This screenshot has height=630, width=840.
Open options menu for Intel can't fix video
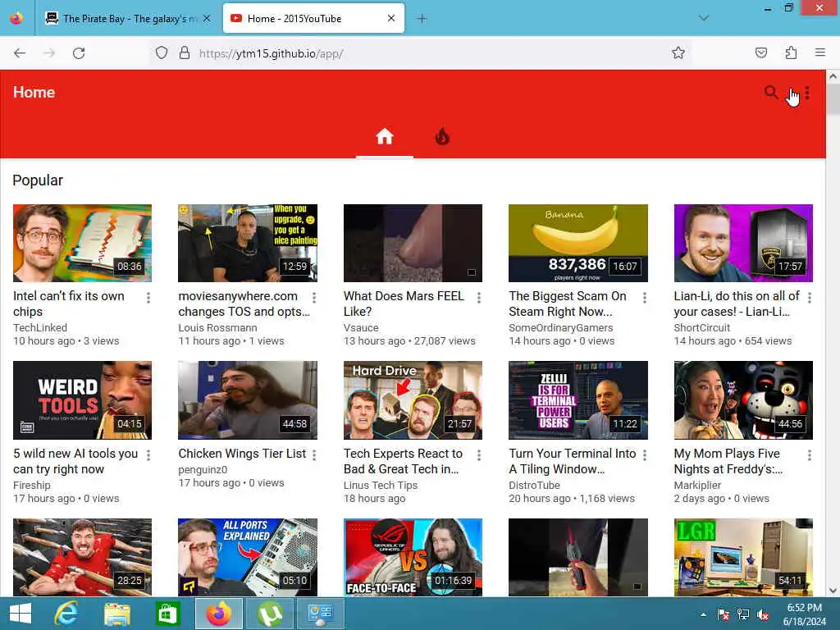[148, 297]
